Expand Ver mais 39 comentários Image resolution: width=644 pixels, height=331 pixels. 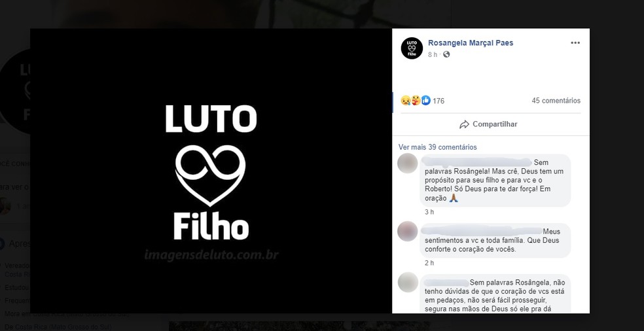click(x=437, y=147)
